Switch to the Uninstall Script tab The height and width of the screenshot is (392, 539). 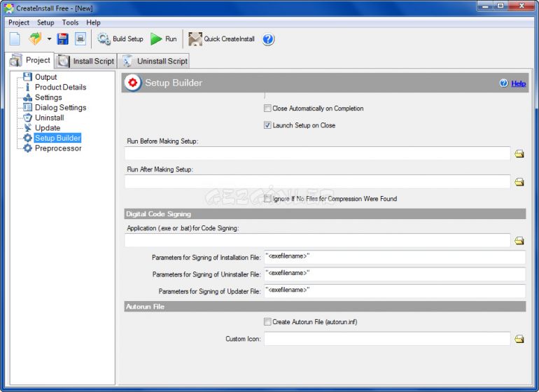click(x=155, y=61)
